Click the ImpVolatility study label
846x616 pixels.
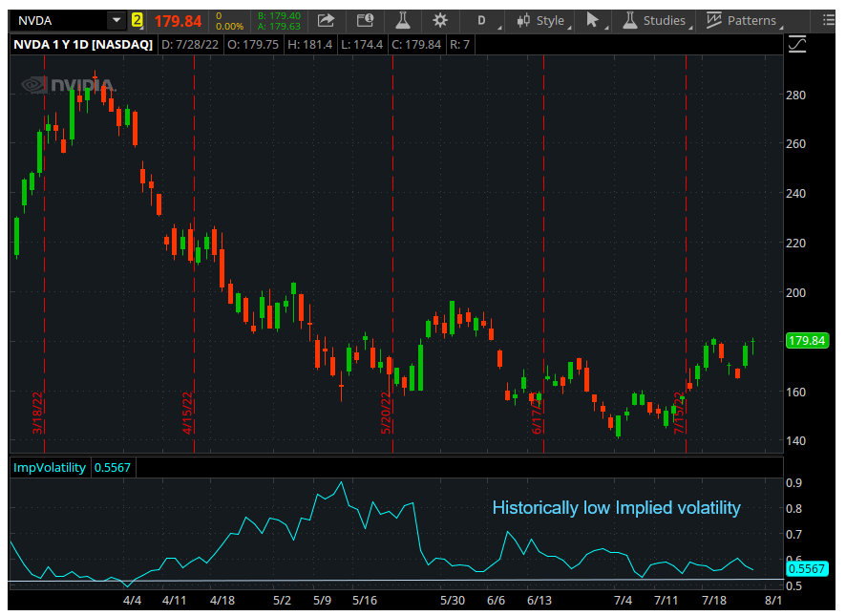pyautogui.click(x=50, y=468)
